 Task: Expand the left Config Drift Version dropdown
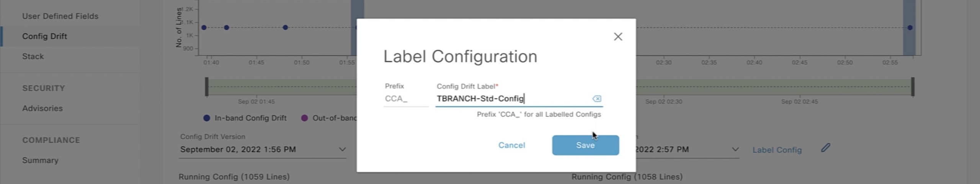click(342, 149)
